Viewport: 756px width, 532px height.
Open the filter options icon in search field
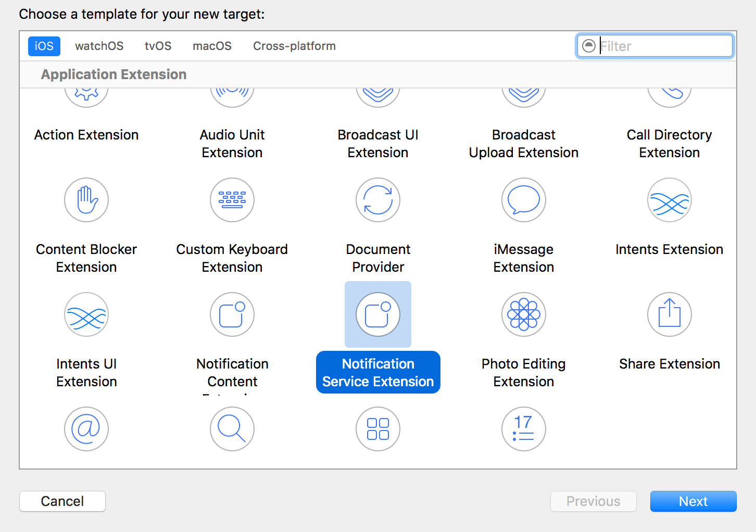pyautogui.click(x=589, y=46)
